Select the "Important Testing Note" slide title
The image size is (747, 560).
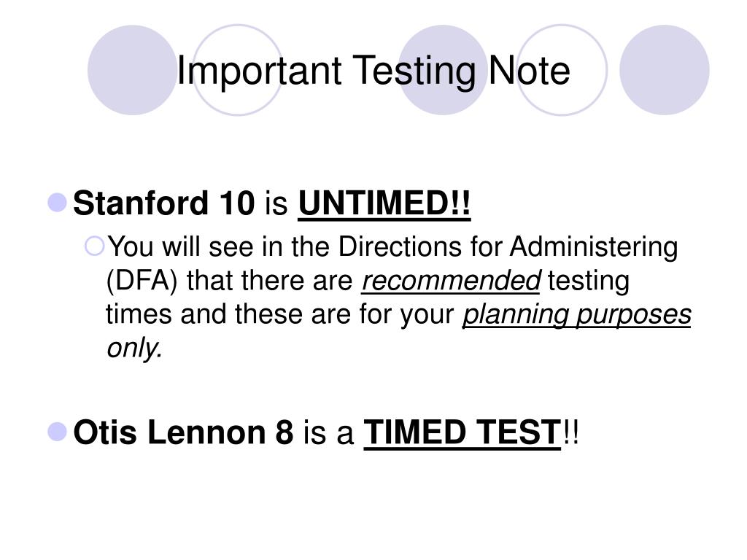373,71
